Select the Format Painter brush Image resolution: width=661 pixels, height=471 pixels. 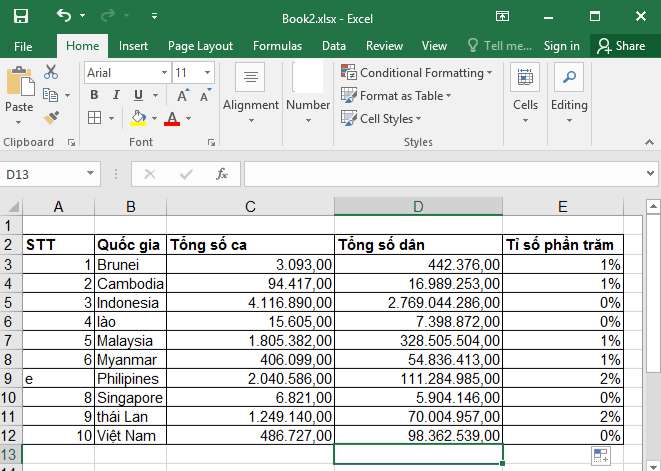coord(51,117)
